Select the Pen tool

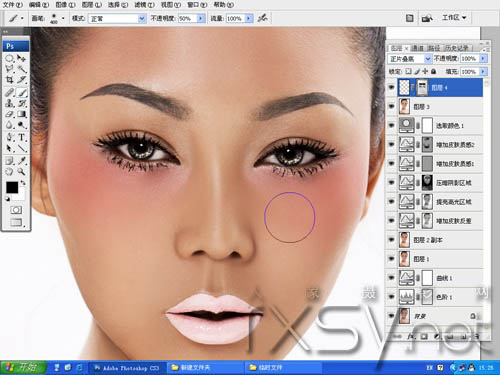coord(10,137)
